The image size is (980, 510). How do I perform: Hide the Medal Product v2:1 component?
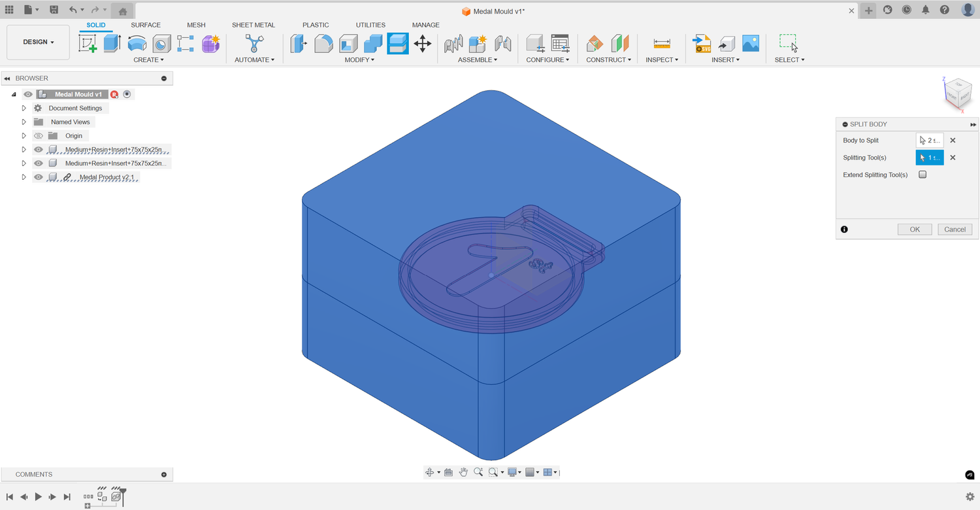38,177
